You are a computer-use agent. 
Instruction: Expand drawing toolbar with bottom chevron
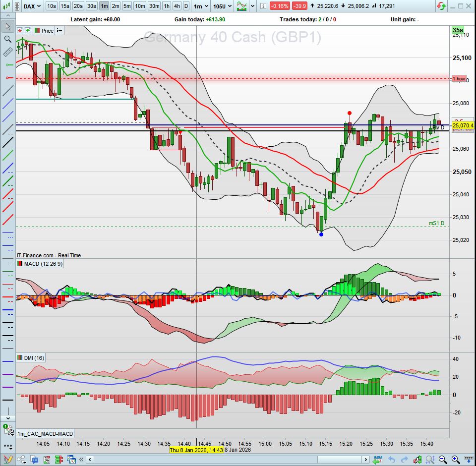[x=8, y=418]
